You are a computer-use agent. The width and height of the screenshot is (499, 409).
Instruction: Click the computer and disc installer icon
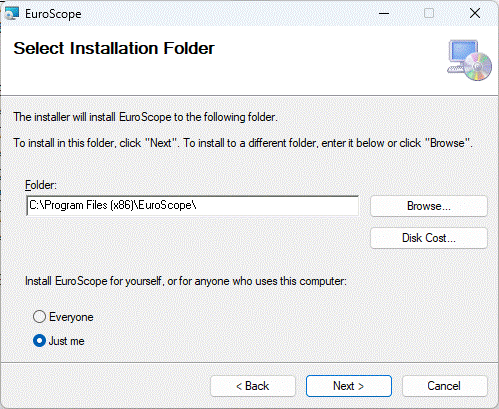coord(469,60)
